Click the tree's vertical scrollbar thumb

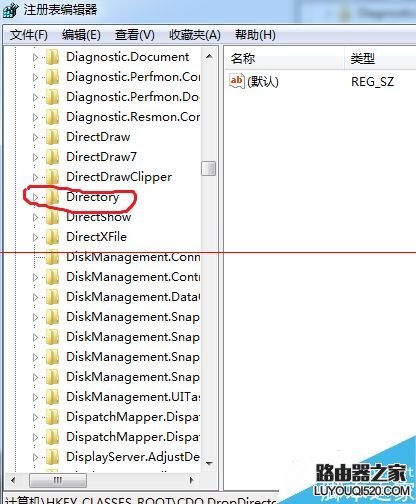coord(209,168)
